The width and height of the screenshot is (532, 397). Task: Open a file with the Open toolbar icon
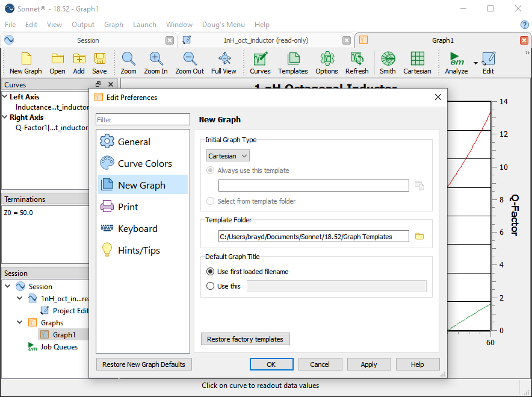coord(57,63)
